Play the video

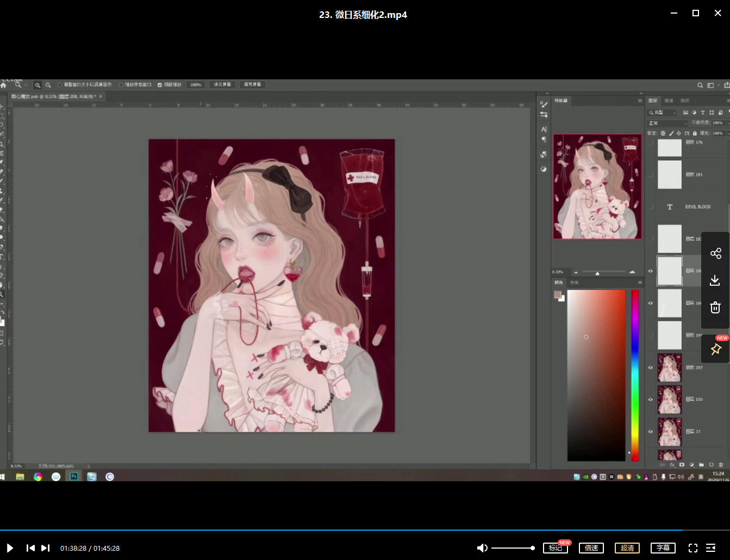(x=10, y=548)
